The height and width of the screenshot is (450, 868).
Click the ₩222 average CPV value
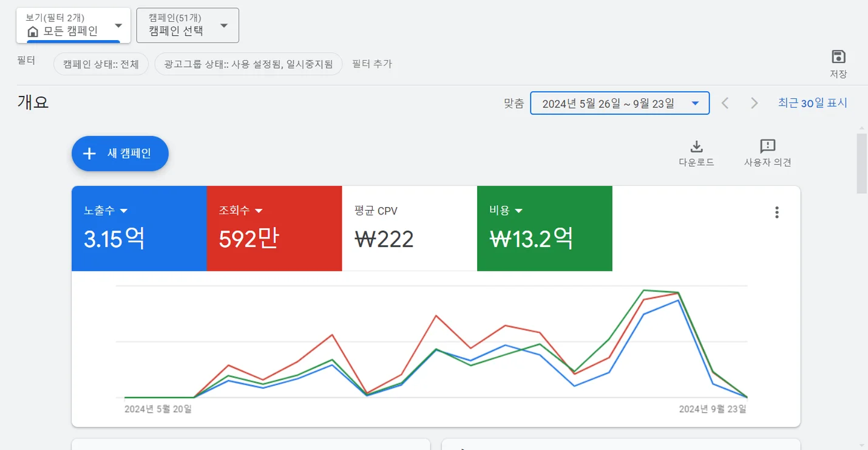(384, 239)
